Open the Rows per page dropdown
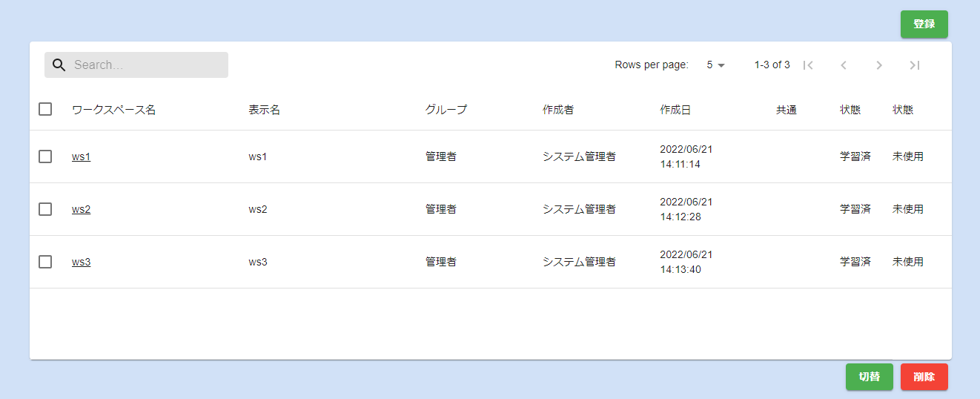The height and width of the screenshot is (399, 980). coord(715,65)
